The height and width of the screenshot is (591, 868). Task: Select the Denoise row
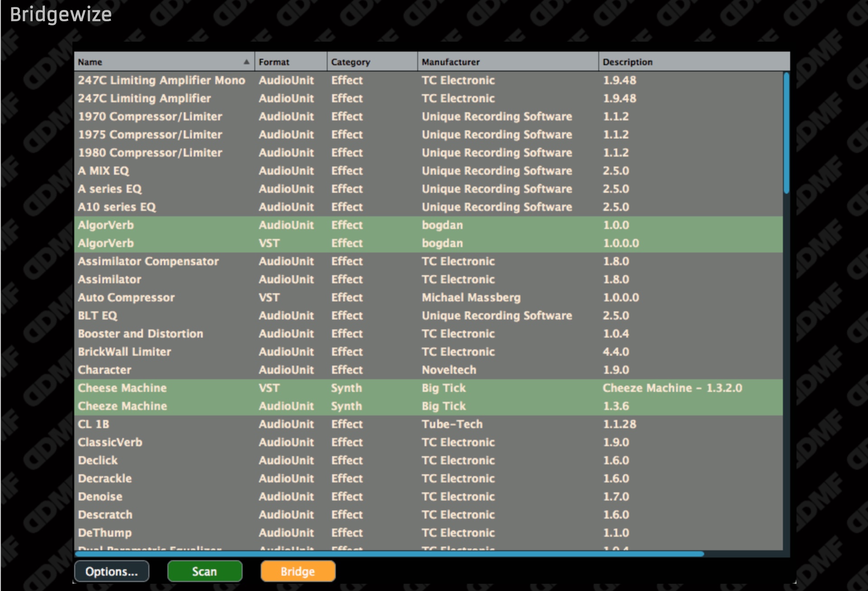(429, 496)
